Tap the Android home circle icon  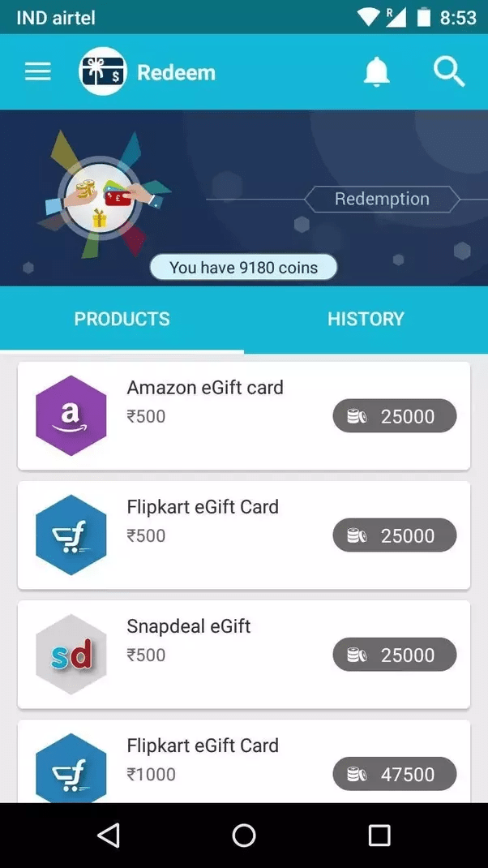[244, 835]
